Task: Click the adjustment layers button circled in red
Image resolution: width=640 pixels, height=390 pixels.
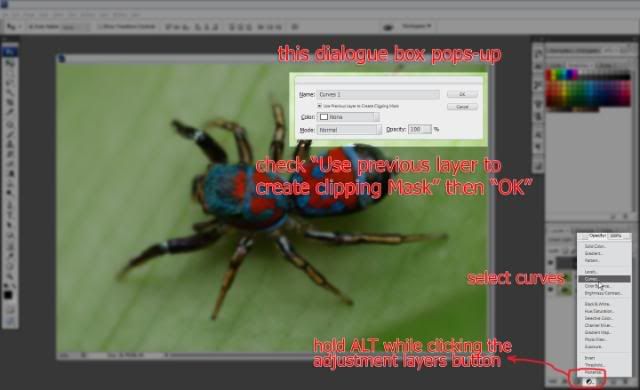Action: coord(589,381)
